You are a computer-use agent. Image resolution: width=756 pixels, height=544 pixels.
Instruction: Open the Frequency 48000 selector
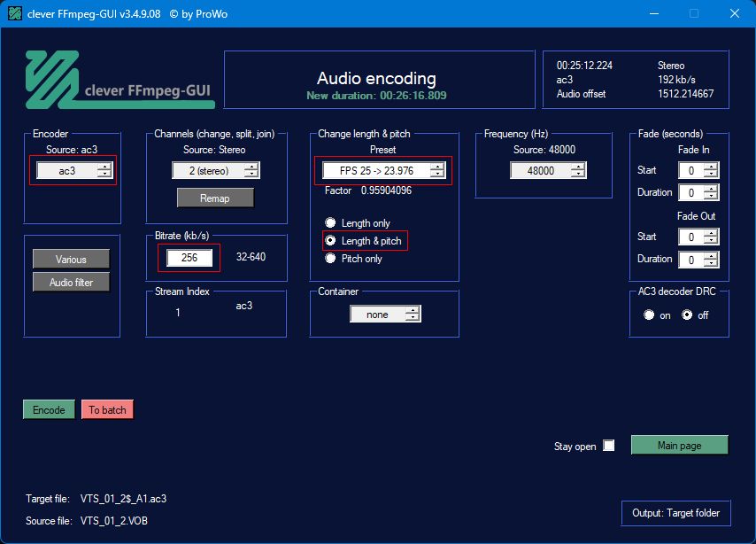[548, 170]
